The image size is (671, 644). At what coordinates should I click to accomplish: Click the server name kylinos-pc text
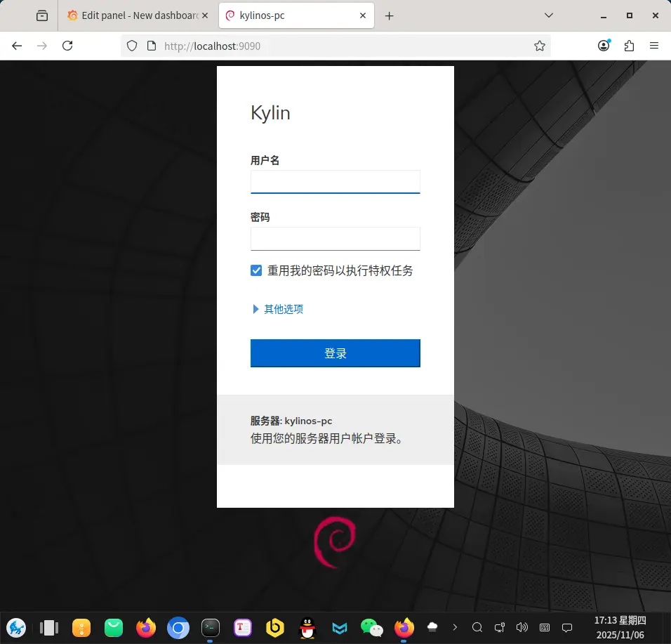[x=308, y=421]
